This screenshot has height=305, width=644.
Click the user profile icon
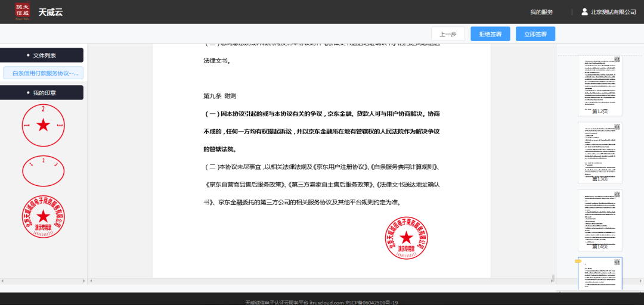[584, 12]
